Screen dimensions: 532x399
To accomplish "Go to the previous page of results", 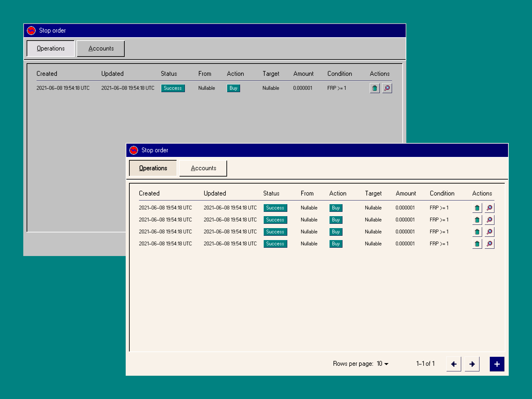I will tap(454, 364).
